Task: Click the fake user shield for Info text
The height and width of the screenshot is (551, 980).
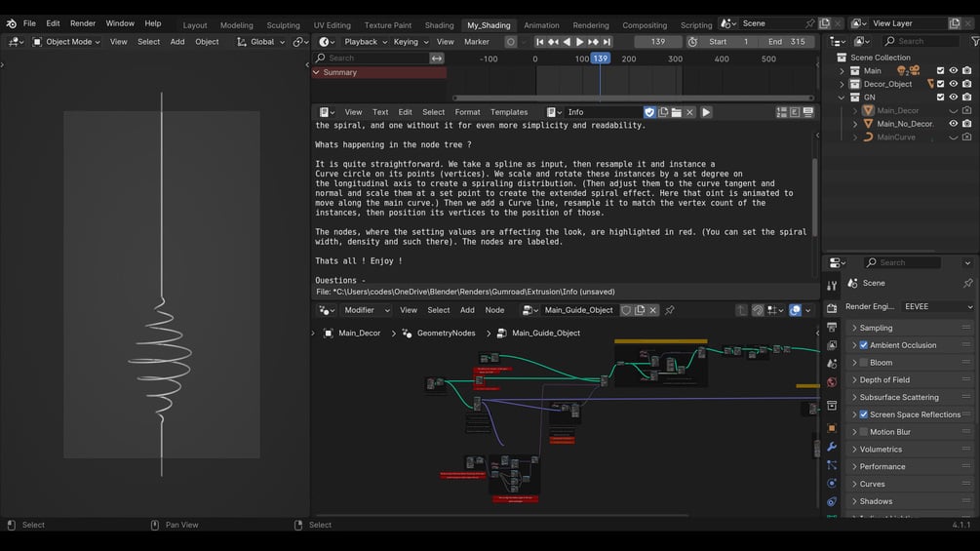Action: point(649,112)
